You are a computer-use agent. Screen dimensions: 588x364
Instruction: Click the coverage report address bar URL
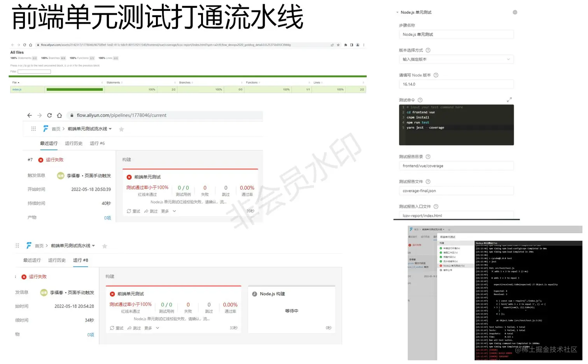(166, 45)
